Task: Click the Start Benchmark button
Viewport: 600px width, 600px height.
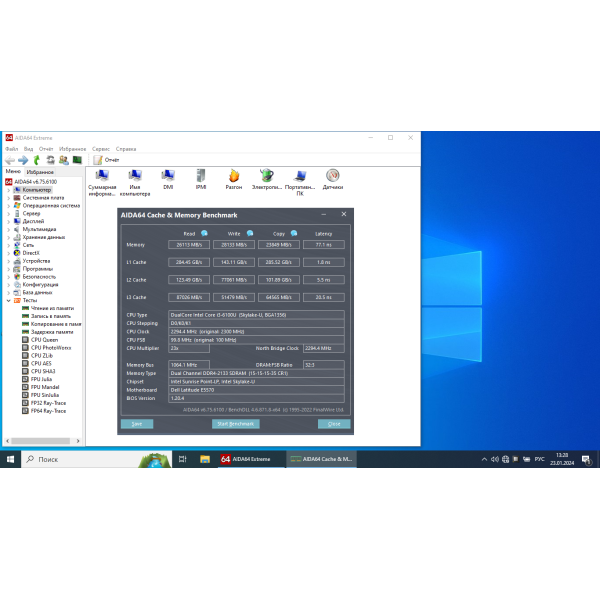Action: [x=236, y=424]
